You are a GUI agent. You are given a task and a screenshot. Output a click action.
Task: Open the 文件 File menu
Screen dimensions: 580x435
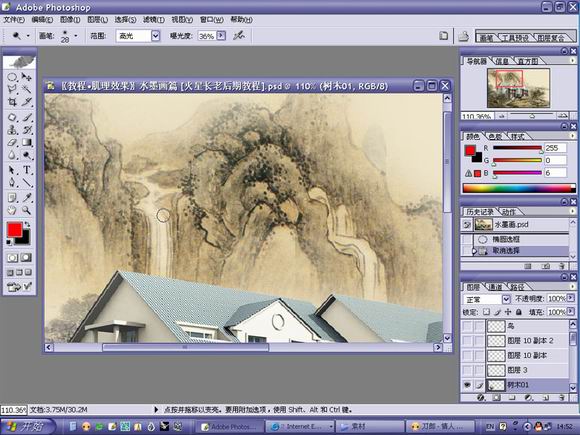(14, 20)
